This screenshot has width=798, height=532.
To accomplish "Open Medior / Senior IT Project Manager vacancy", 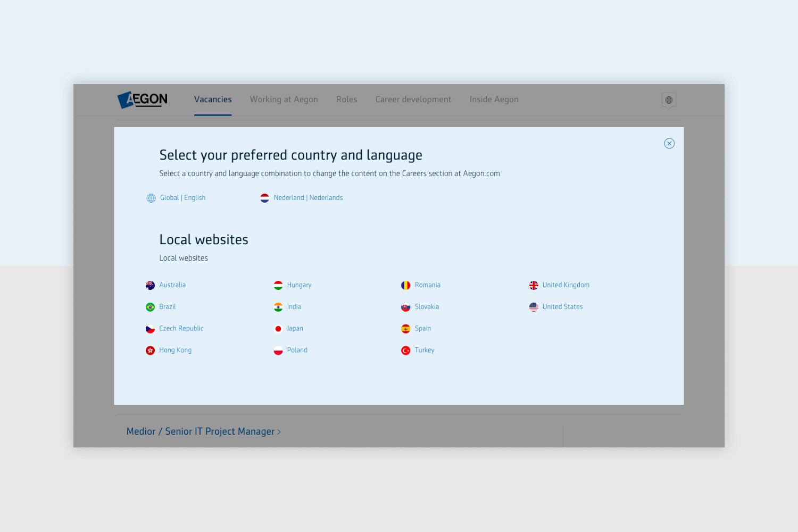I will 203,431.
